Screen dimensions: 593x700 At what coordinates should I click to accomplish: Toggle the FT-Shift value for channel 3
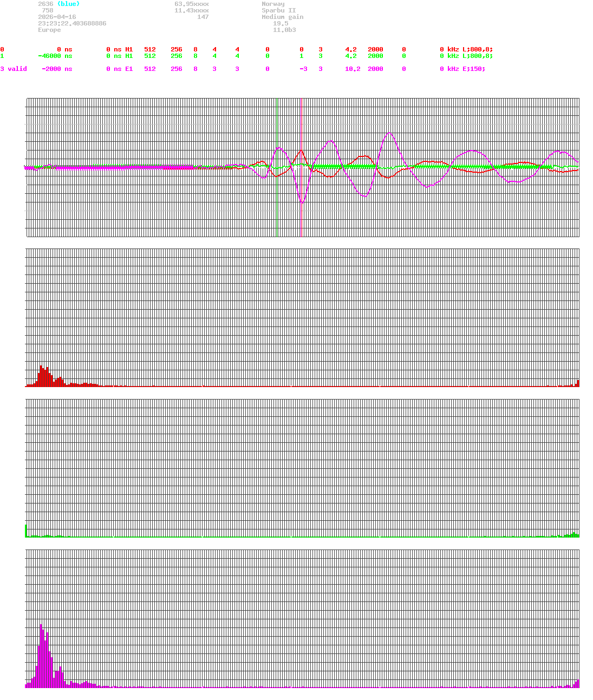267,69
